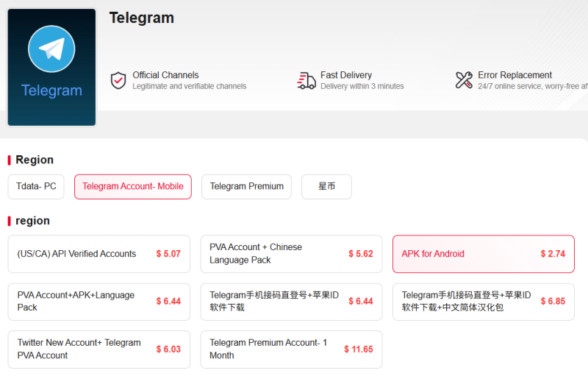Image resolution: width=588 pixels, height=387 pixels.
Task: Choose Telegram Premium Account- 1 Month card
Action: 291,349
